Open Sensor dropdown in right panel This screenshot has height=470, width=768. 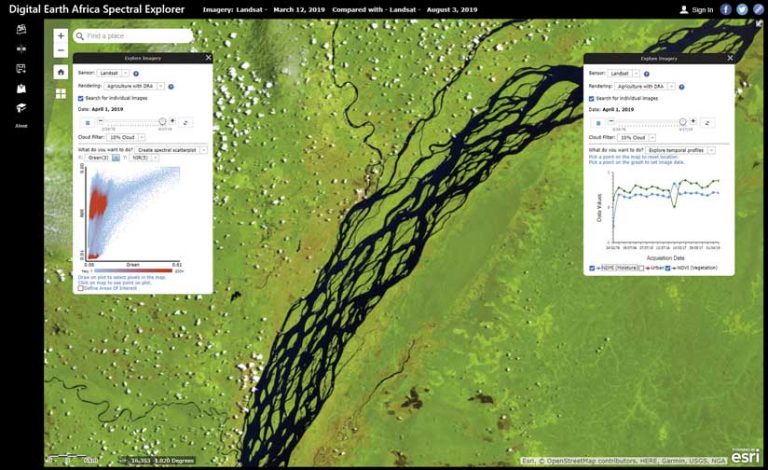(x=624, y=73)
